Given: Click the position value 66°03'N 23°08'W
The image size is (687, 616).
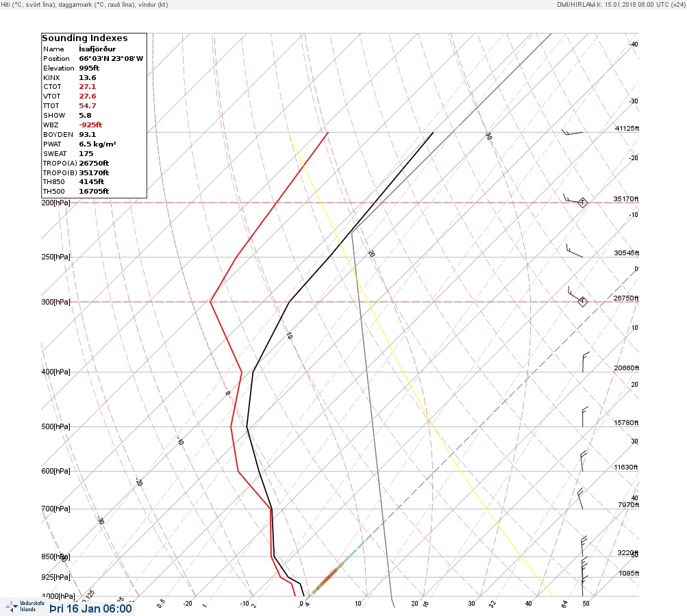Looking at the screenshot, I should (111, 59).
